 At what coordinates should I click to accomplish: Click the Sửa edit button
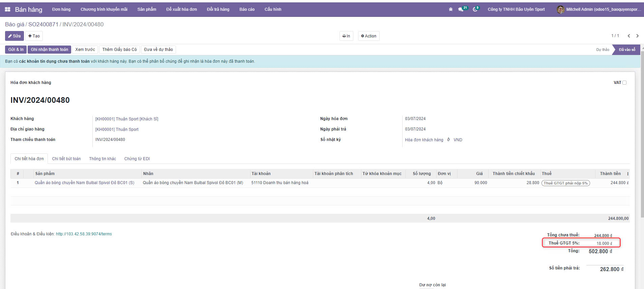pyautogui.click(x=14, y=36)
